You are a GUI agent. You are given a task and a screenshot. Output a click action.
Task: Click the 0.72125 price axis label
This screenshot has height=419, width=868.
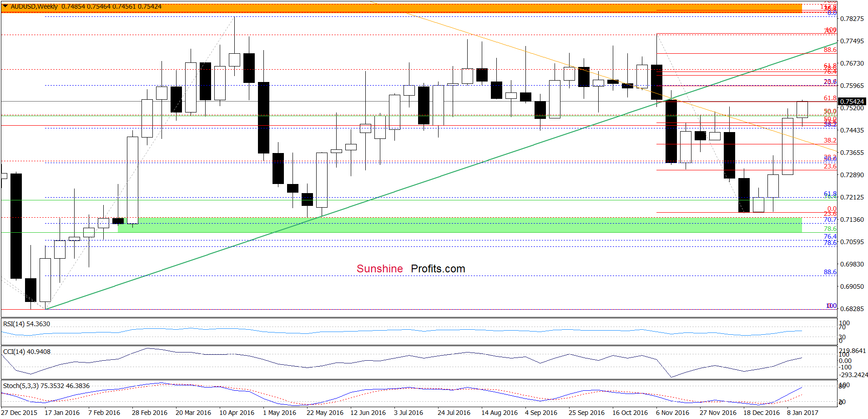click(x=852, y=197)
